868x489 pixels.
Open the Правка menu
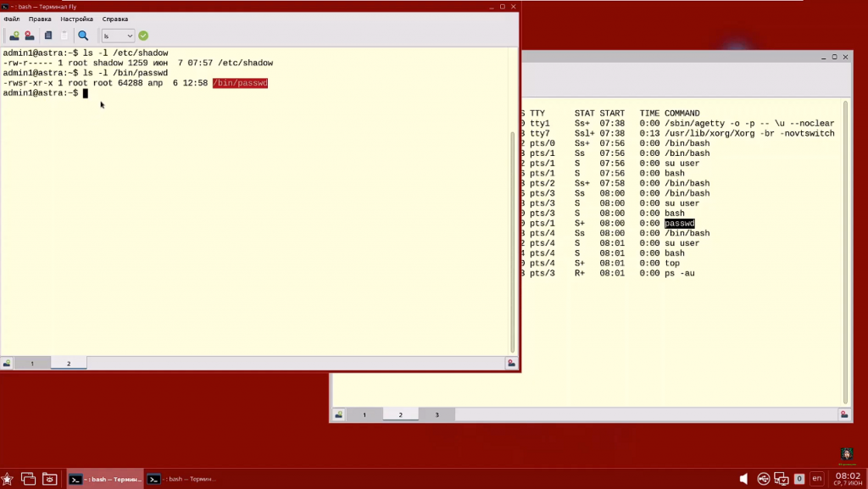click(40, 19)
